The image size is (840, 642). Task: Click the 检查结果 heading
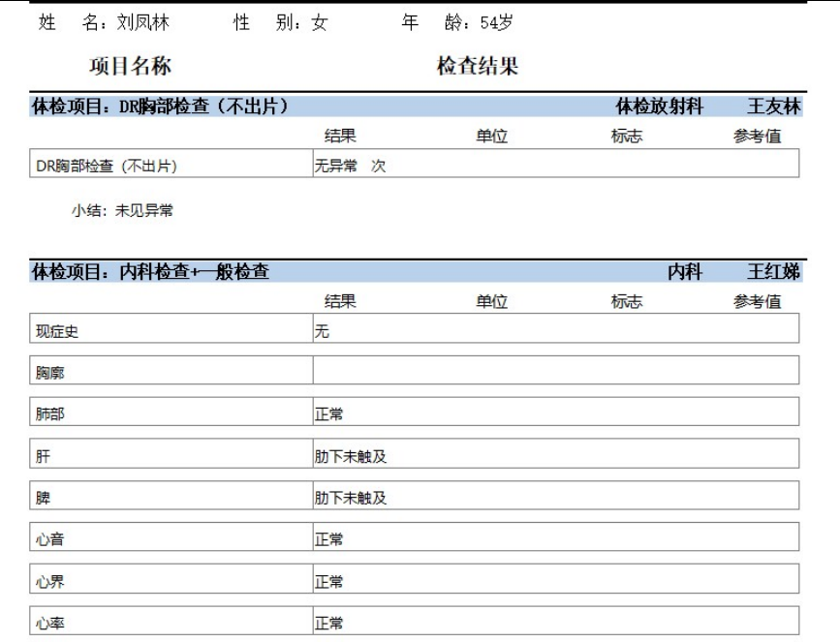(x=477, y=66)
